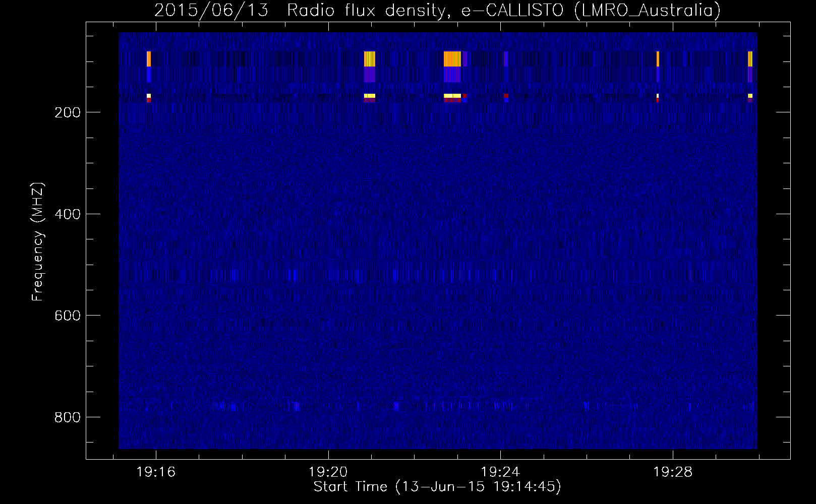The height and width of the screenshot is (504, 816).
Task: Click the 19:28 time tick label
Action: tap(673, 472)
